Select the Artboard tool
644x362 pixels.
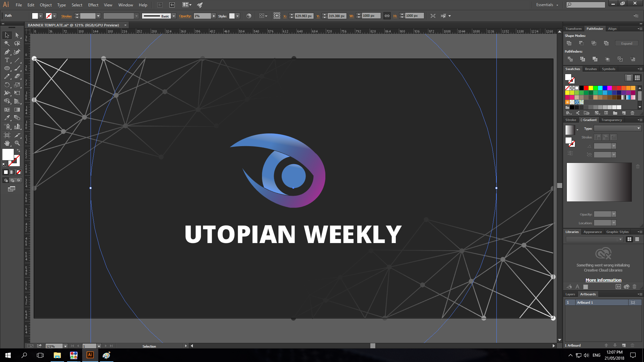(x=7, y=135)
